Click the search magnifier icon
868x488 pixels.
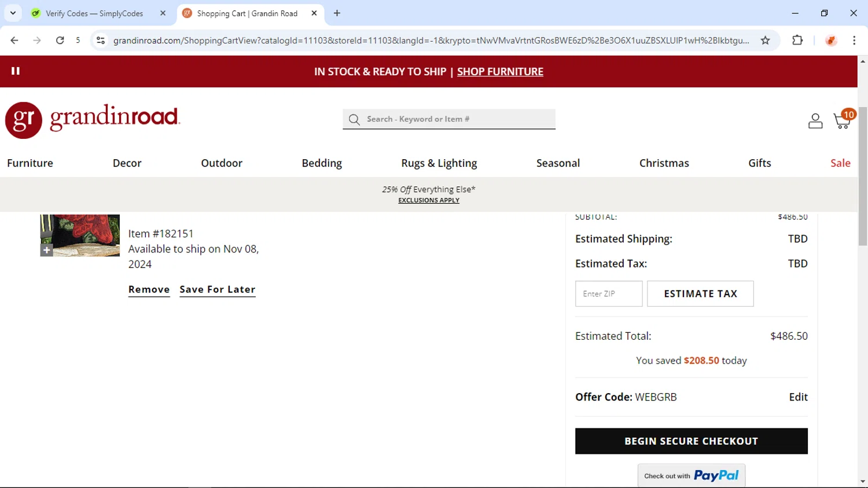pos(354,119)
